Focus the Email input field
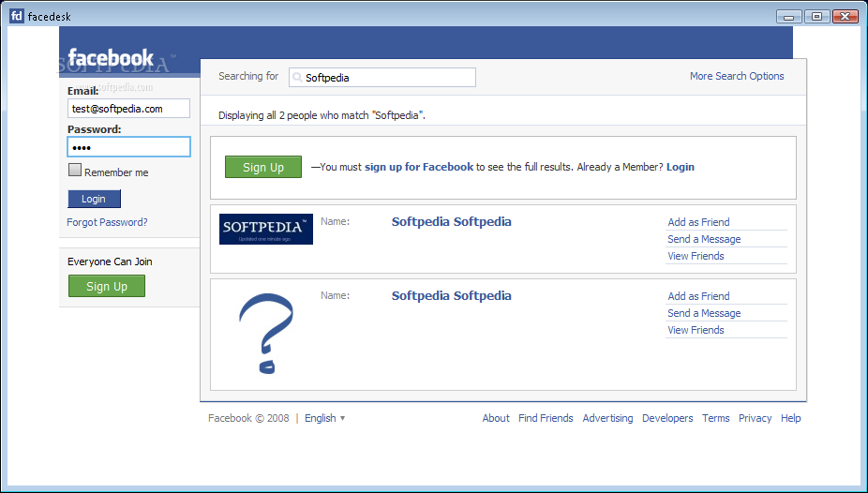The width and height of the screenshot is (868, 493). click(x=128, y=109)
